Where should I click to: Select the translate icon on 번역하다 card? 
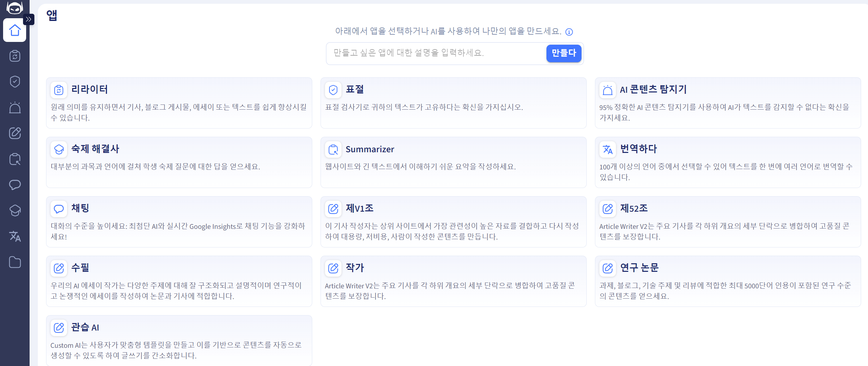click(607, 149)
